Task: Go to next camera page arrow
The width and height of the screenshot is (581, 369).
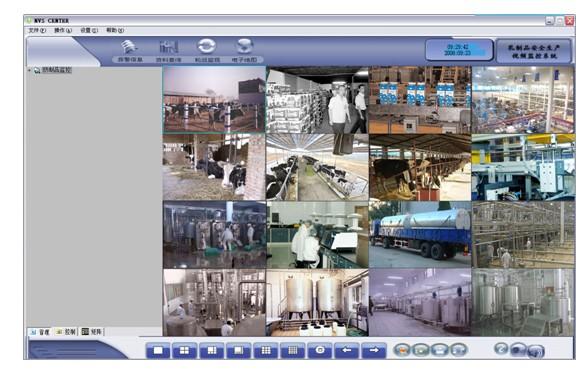Action: (374, 350)
